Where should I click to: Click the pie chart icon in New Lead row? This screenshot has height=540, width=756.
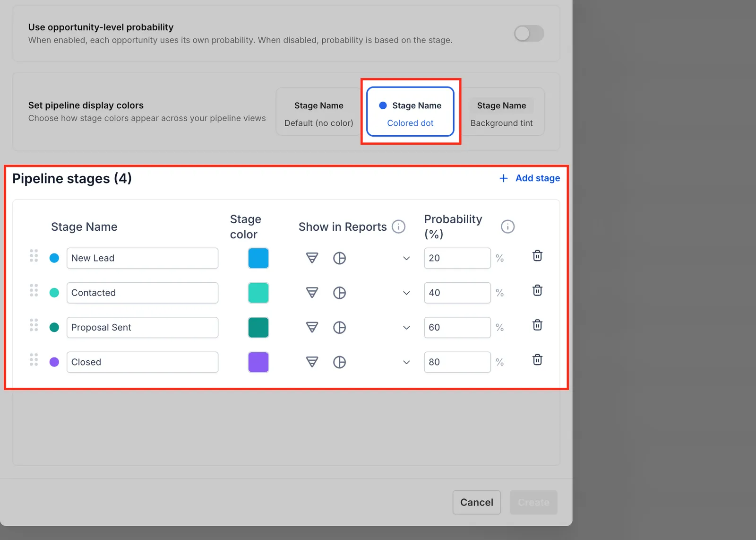click(339, 258)
